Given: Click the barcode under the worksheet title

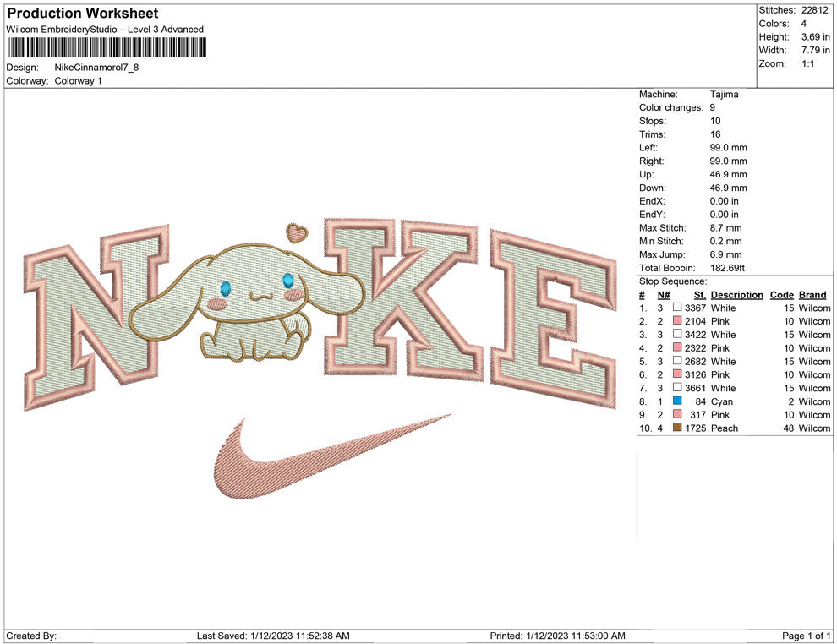Looking at the screenshot, I should click(x=107, y=47).
